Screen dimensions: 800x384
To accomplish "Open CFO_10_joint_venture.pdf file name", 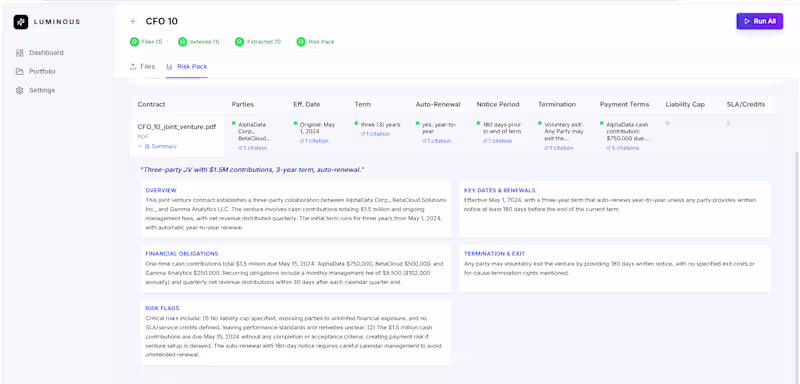I will (177, 126).
